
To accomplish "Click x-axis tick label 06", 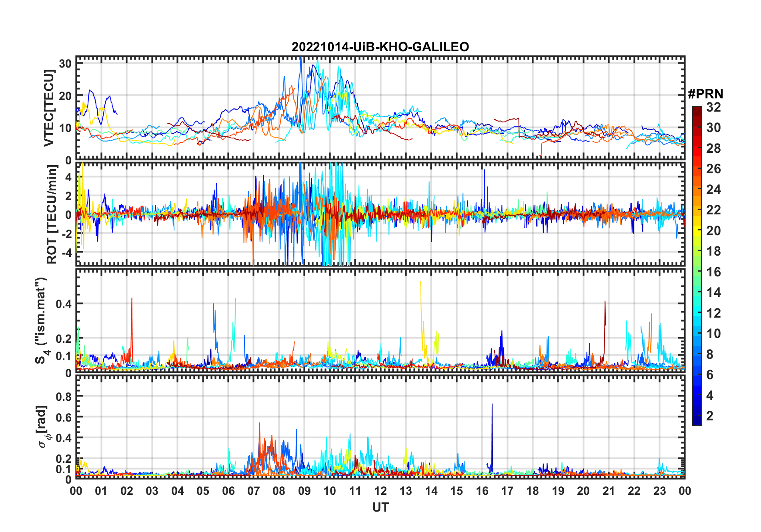I will (228, 491).
